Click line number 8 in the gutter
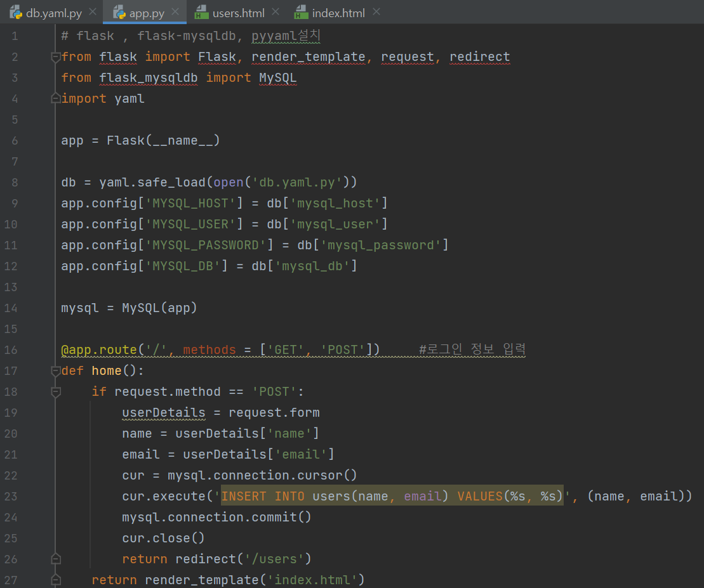Image resolution: width=704 pixels, height=588 pixels. pyautogui.click(x=15, y=183)
